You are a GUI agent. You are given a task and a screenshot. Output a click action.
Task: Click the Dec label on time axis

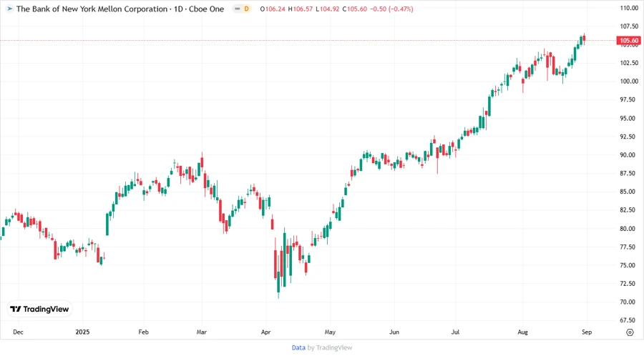18,332
